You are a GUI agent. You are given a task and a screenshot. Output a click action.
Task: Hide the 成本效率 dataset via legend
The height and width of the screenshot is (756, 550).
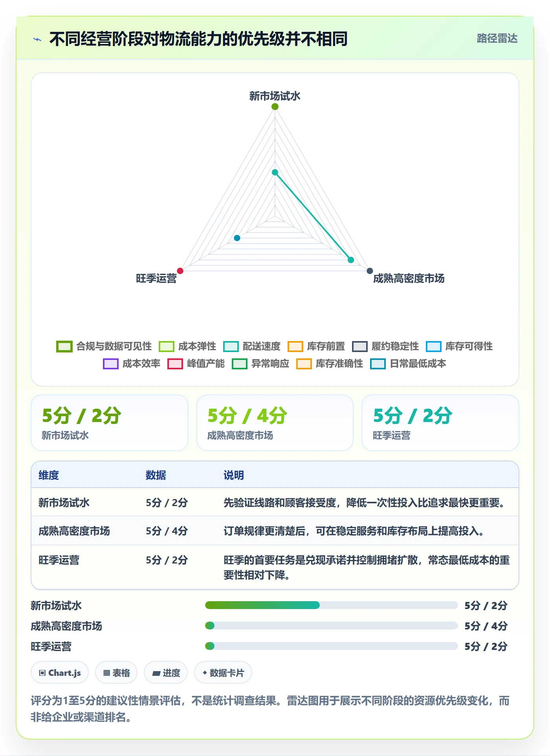click(x=132, y=363)
